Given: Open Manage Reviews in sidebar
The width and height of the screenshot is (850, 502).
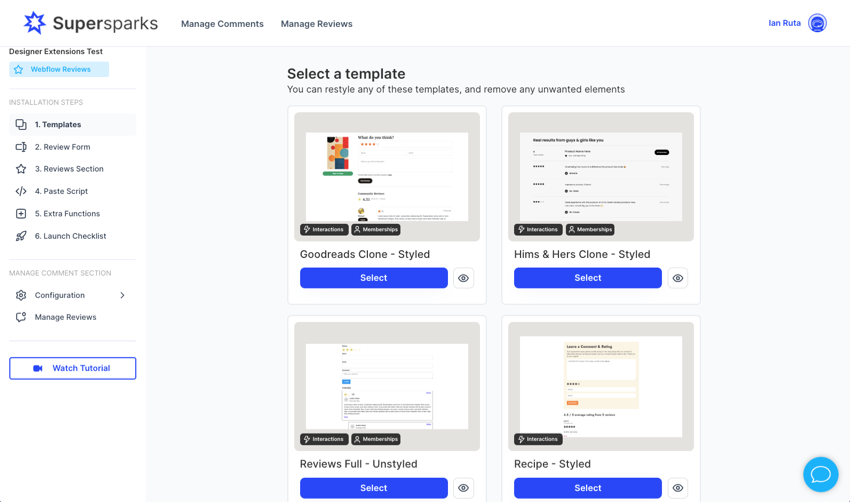Looking at the screenshot, I should coord(73,317).
